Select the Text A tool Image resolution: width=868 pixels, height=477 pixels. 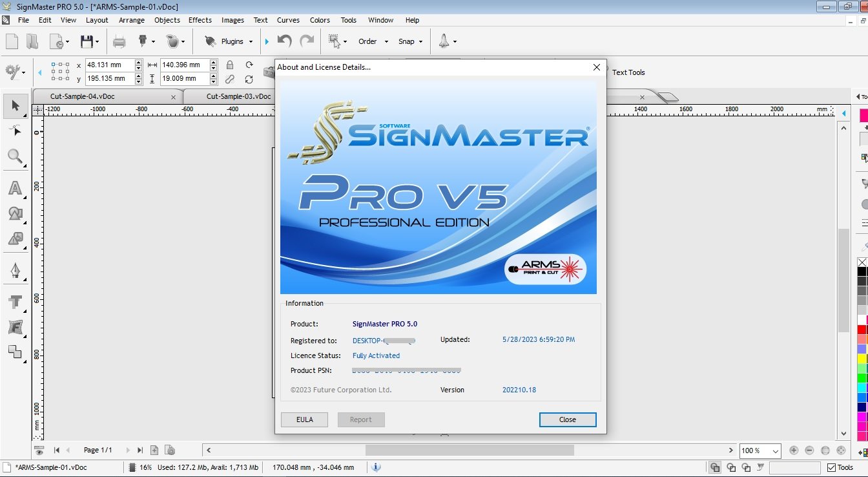point(15,188)
